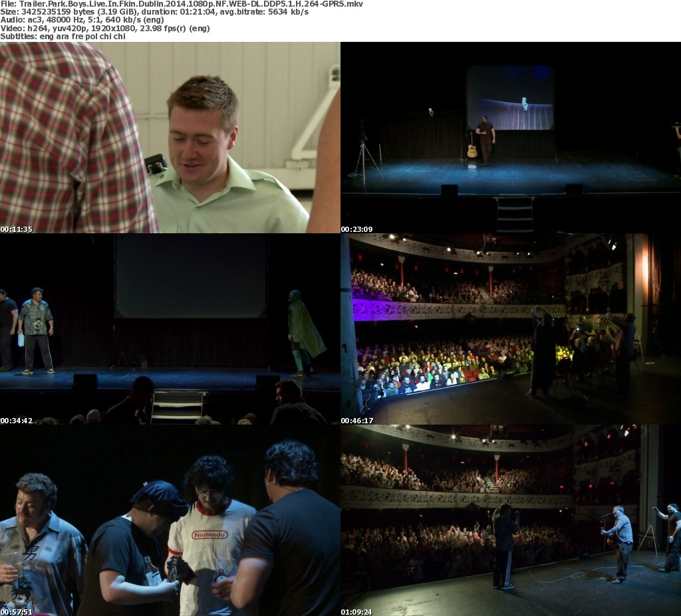Click the thumbnail showing green caped figure on stage
681x616 pixels.
coord(170,329)
